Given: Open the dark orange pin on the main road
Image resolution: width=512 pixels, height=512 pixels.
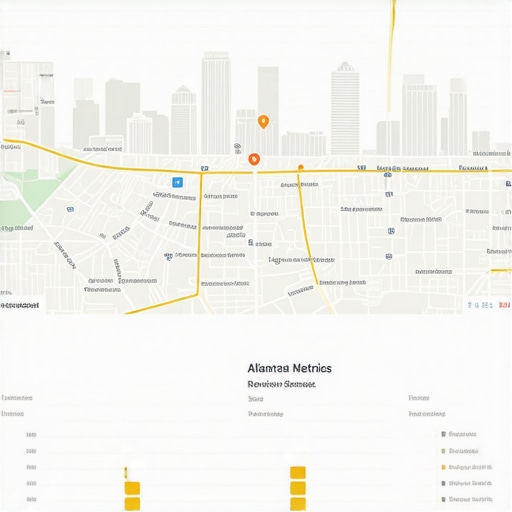Looking at the screenshot, I should (254, 159).
